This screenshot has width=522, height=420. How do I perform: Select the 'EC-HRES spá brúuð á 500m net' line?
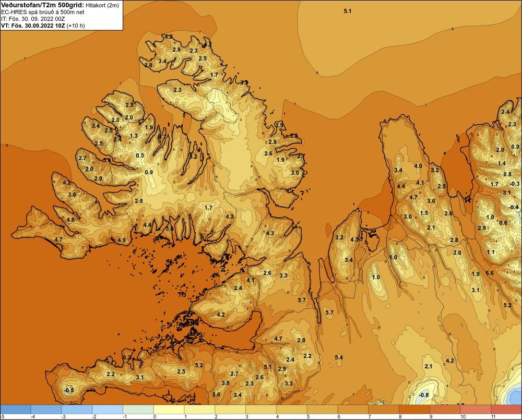coord(43,12)
